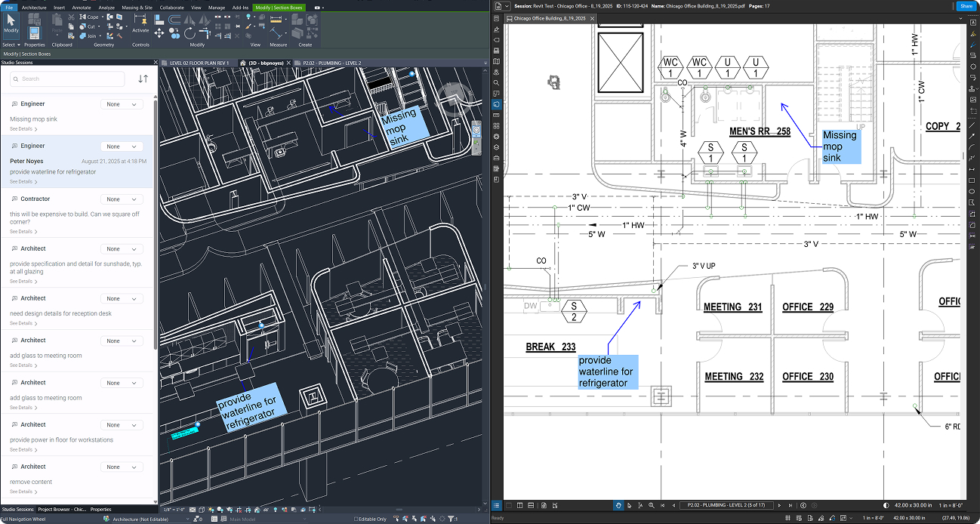Toggle the dark/light contrast icon in Revu's status bar
The width and height of the screenshot is (980, 524).
[x=886, y=505]
